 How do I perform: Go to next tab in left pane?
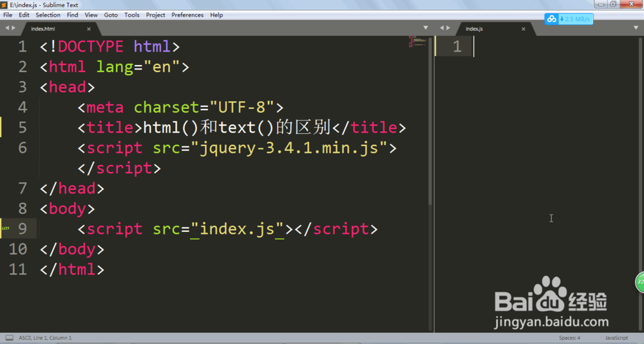coord(14,28)
